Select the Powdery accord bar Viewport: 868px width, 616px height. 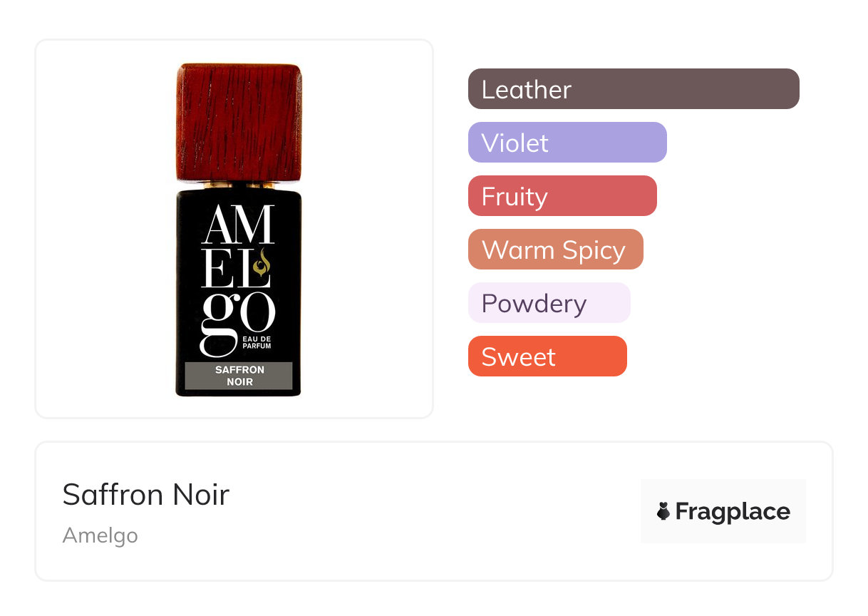pyautogui.click(x=549, y=303)
